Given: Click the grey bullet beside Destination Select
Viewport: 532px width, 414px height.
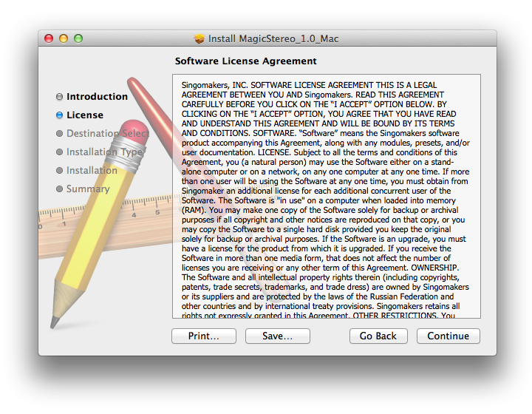Looking at the screenshot, I should coord(59,133).
